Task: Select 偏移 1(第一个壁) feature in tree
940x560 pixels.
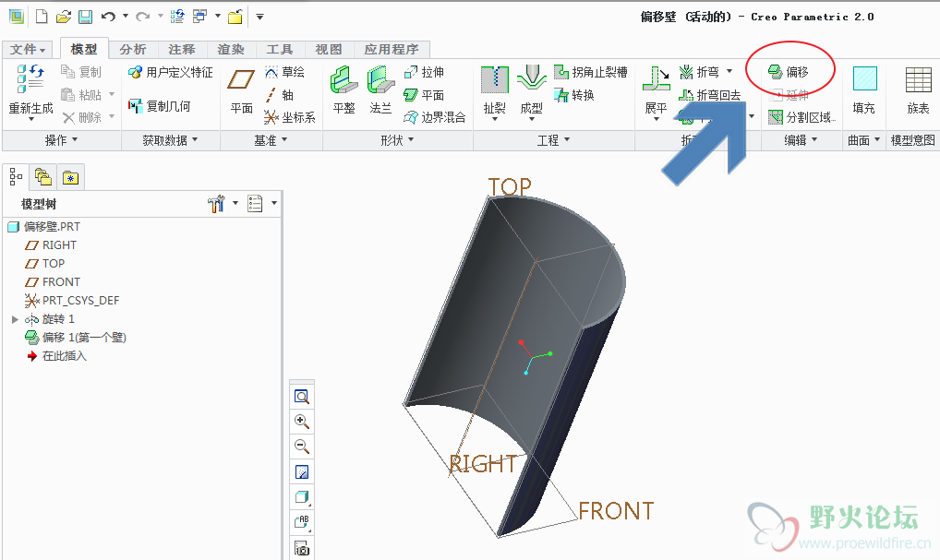Action: pyautogui.click(x=76, y=338)
